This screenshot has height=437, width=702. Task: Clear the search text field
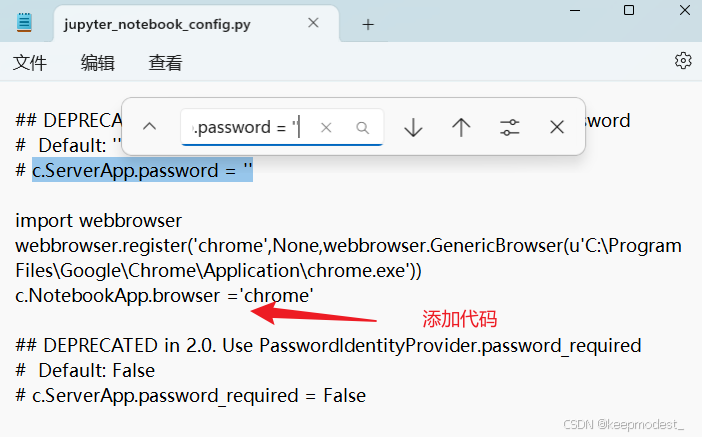pos(326,128)
